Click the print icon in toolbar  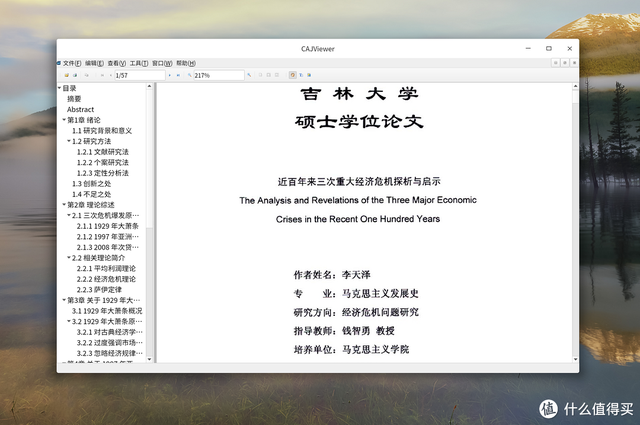coord(87,75)
